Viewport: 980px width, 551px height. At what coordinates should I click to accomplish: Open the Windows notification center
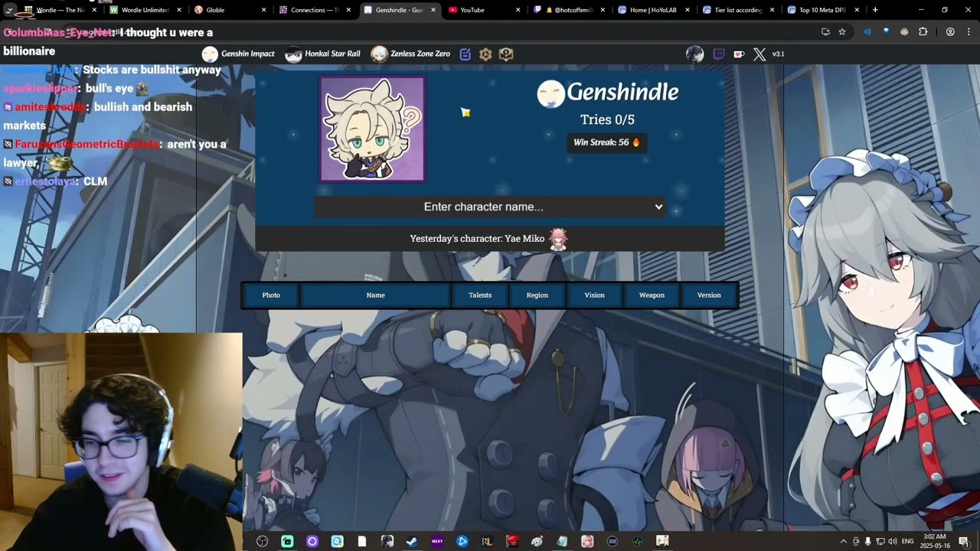point(963,541)
